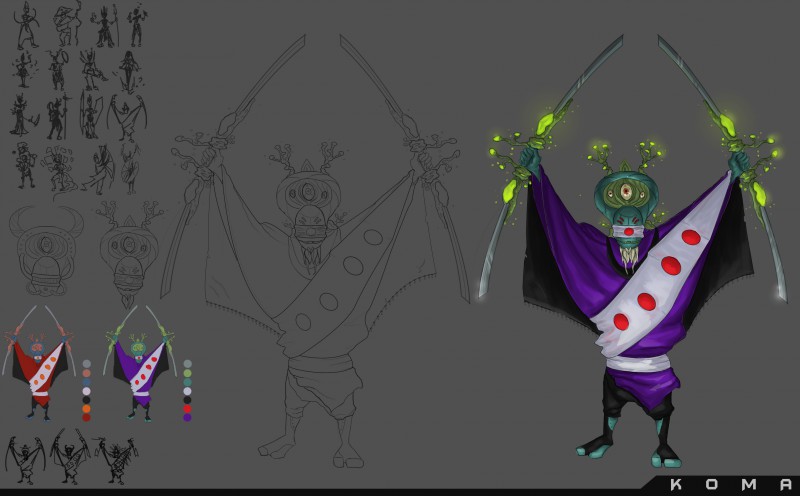Click the final full-color character illustration
The image size is (800, 496).
[x=633, y=250]
